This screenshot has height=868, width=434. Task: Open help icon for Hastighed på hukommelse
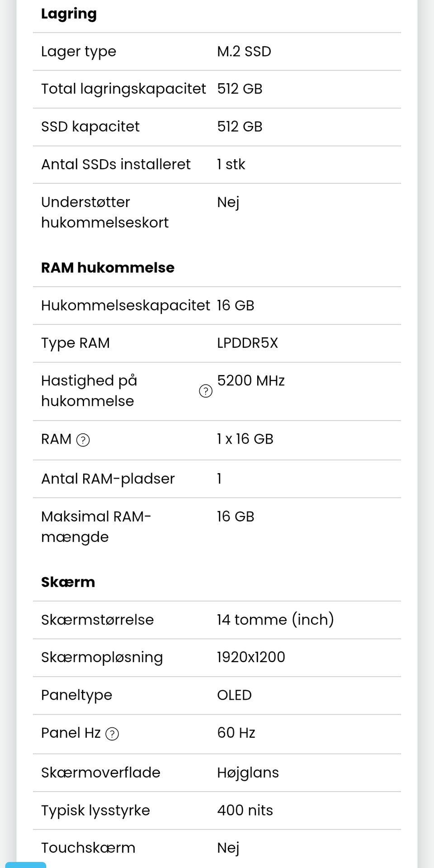206,391
